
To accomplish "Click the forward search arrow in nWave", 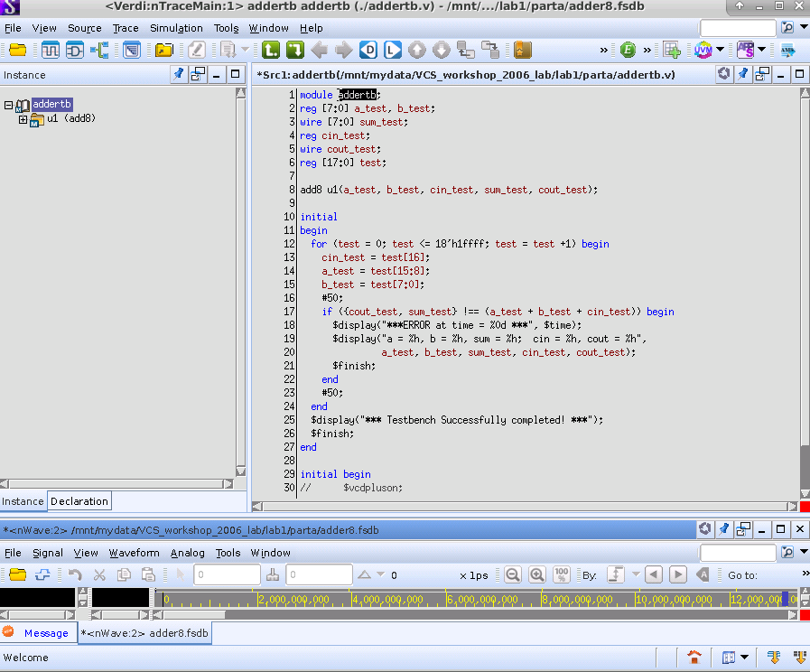I will click(x=678, y=574).
